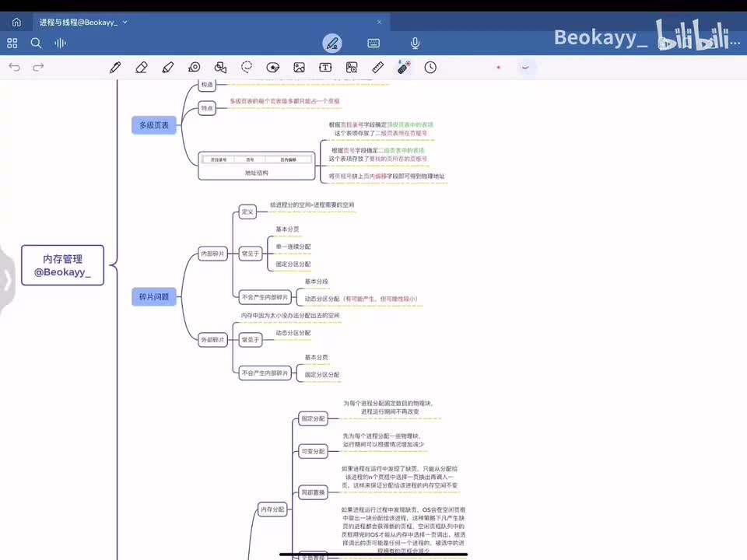Select the pen tool in the toolbar
This screenshot has width=747, height=560.
pos(115,68)
